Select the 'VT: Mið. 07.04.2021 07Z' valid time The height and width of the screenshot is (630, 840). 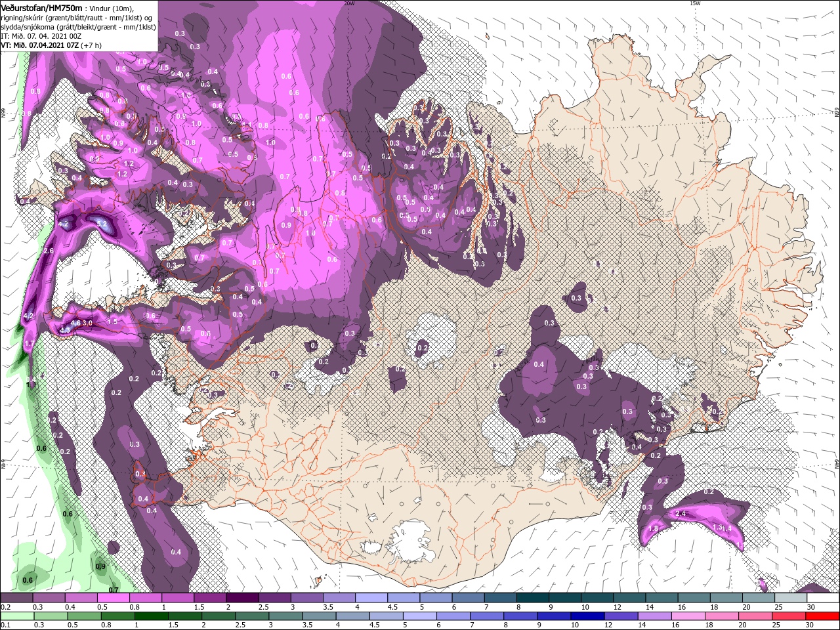click(x=40, y=45)
